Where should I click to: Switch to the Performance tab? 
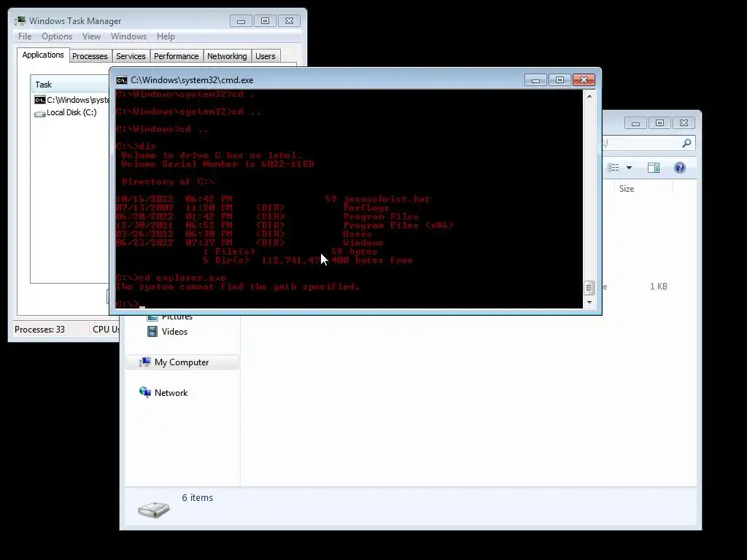click(x=177, y=56)
